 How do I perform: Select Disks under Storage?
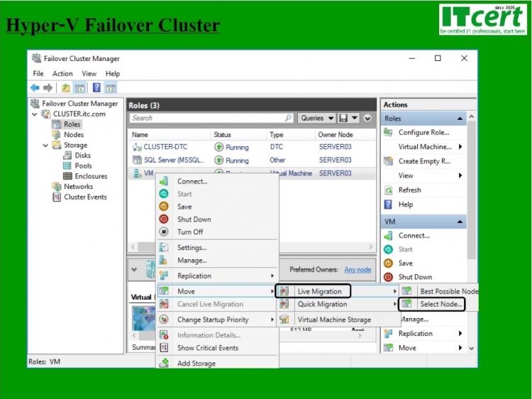[x=82, y=155]
